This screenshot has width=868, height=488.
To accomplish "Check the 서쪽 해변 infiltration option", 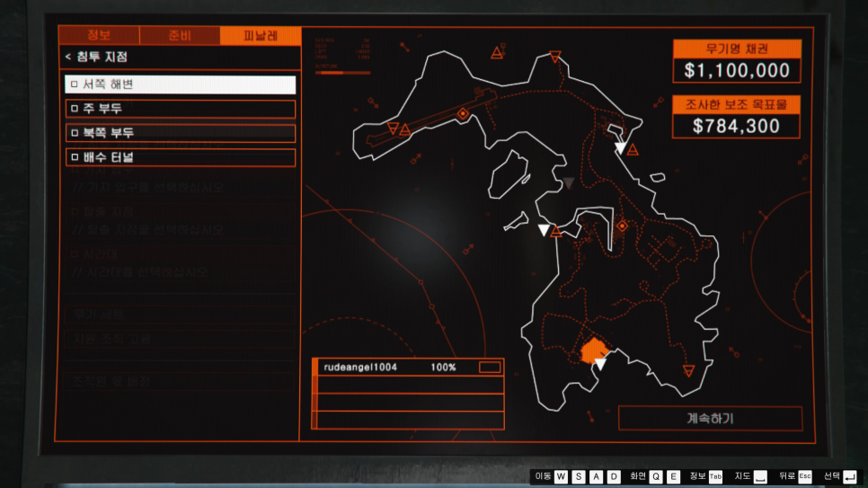I will (180, 84).
